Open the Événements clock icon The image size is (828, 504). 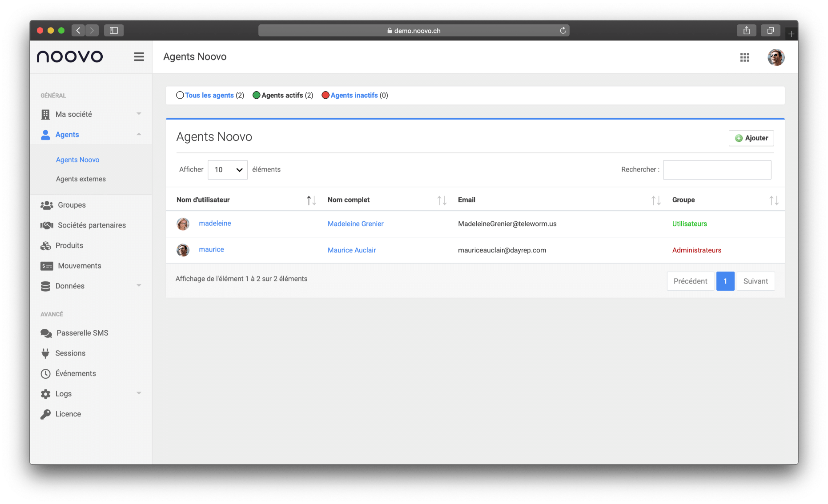45,374
